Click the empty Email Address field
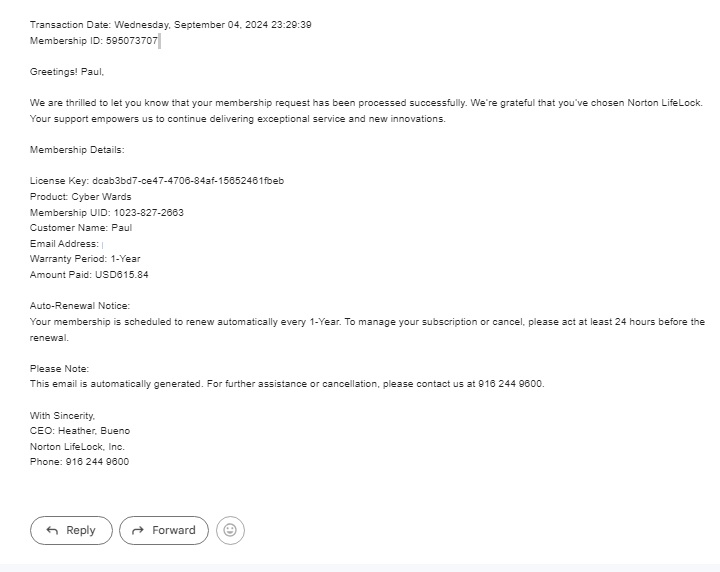 pos(103,244)
